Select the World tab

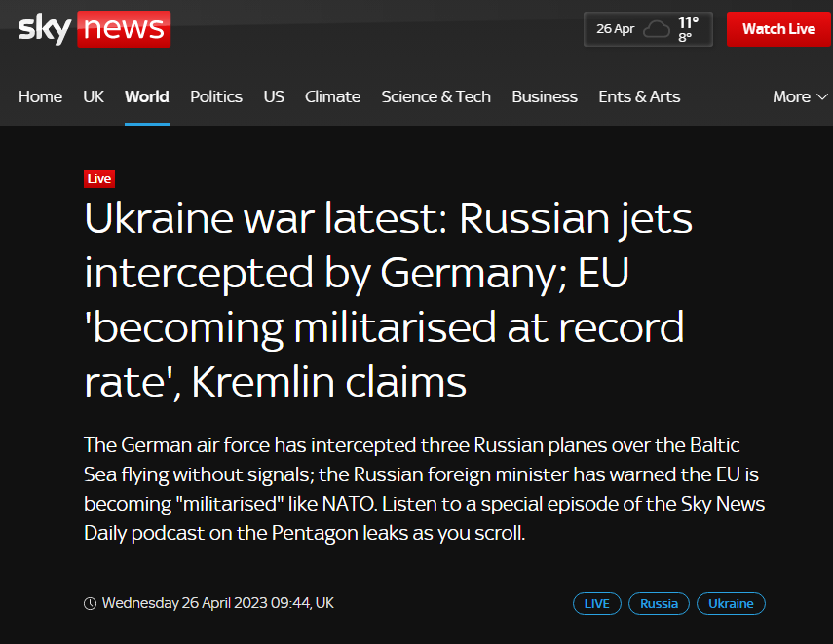(x=146, y=96)
